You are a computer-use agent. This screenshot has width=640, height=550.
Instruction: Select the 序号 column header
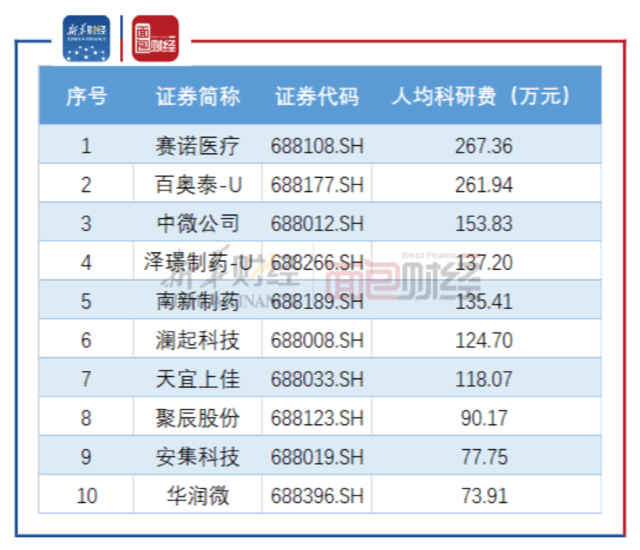point(87,97)
